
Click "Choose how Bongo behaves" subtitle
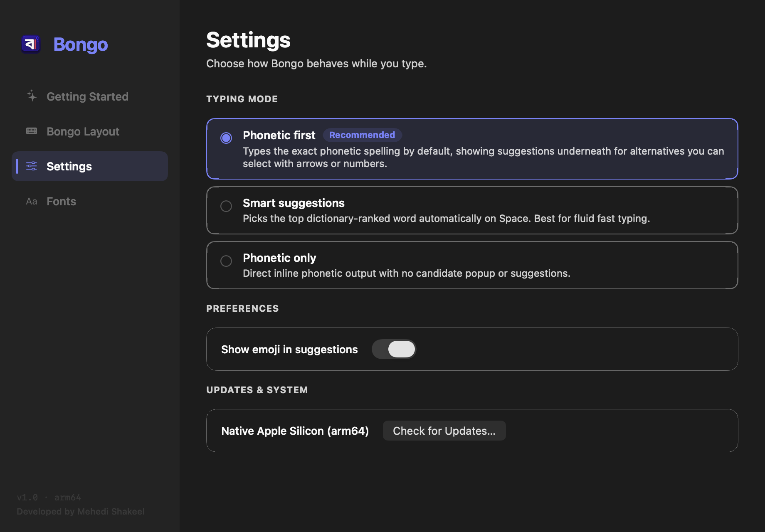[x=316, y=64]
